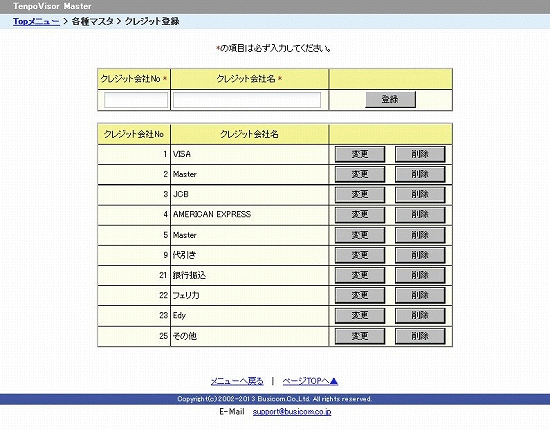The width and height of the screenshot is (550, 431).
Task: Click 変更 for the JCB row
Action: (x=360, y=195)
